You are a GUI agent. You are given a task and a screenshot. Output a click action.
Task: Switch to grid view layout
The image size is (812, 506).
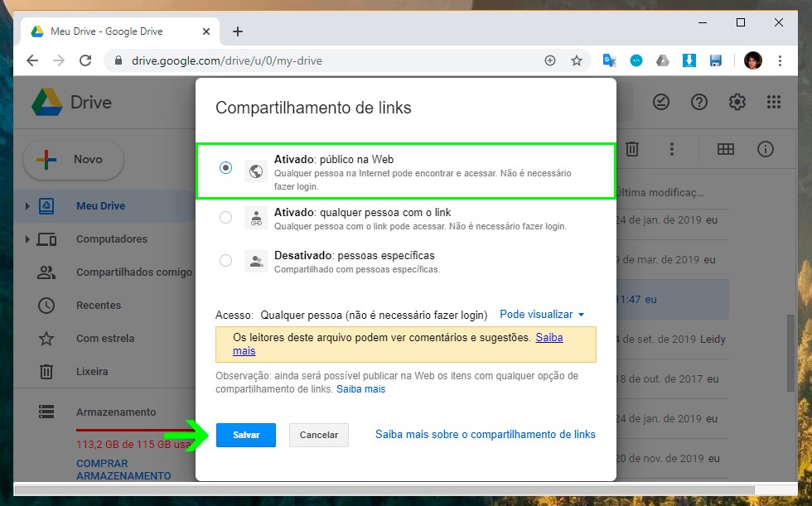coord(726,149)
